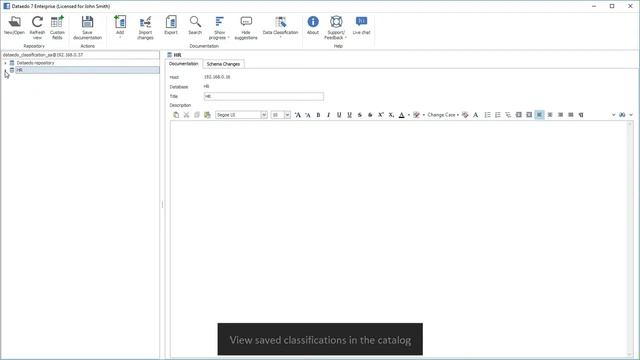Click the Paste icon in description toolbar
The image size is (640, 360).
(176, 115)
